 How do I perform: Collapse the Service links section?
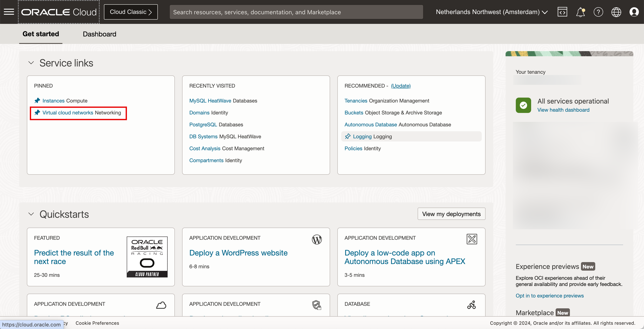(x=31, y=63)
